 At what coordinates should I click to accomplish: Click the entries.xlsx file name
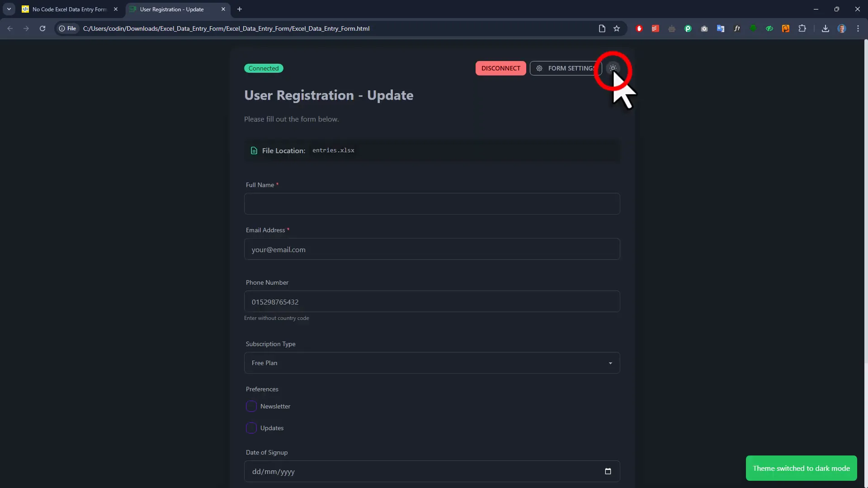click(x=333, y=150)
